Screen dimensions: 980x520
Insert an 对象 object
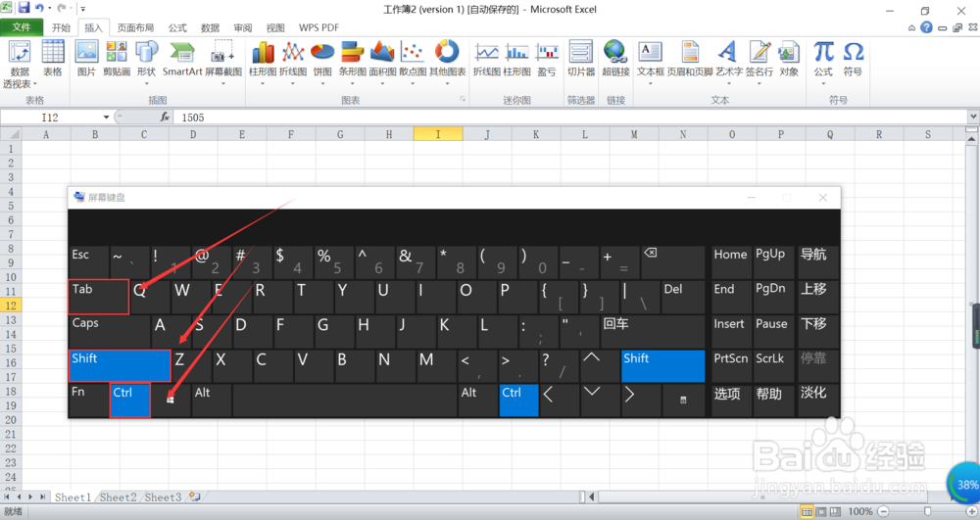coord(789,60)
